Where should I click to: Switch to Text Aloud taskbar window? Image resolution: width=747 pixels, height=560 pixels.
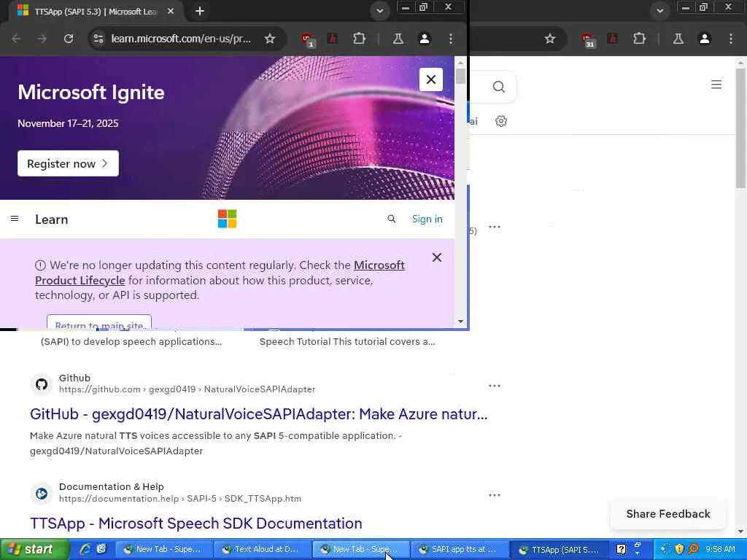[x=262, y=550]
